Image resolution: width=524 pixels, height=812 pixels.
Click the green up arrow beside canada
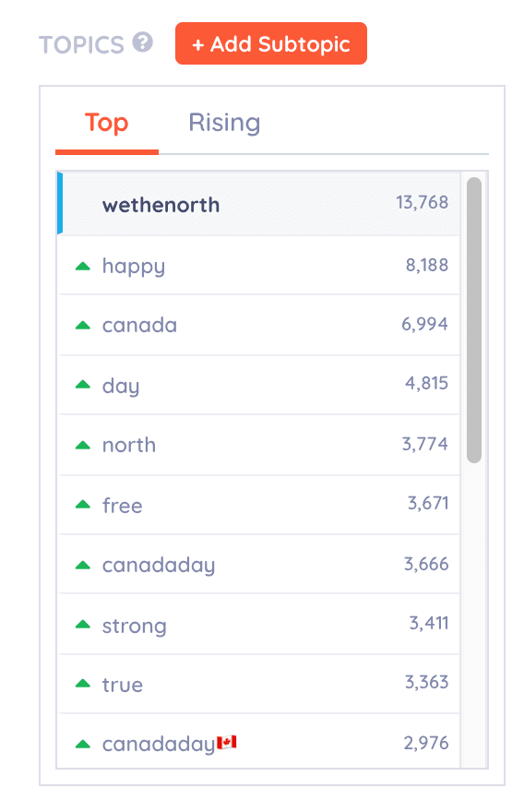[x=83, y=325]
